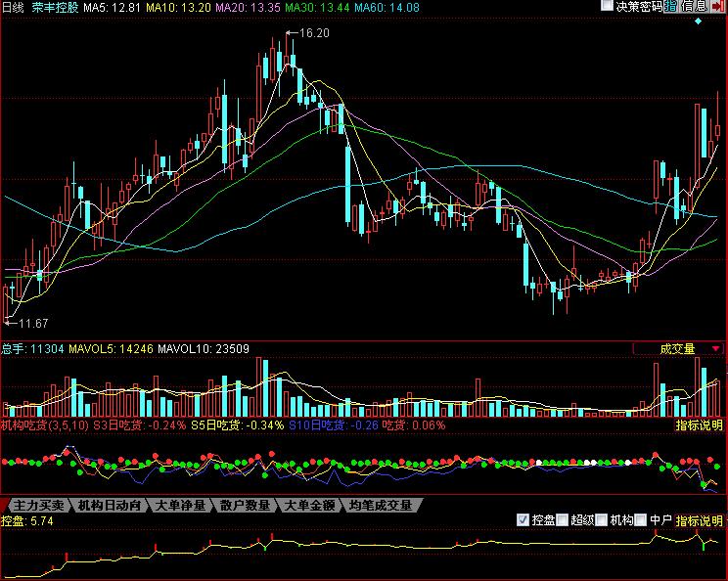728x581 pixels.
Task: Open the 成交量 indicator dropdown
Action: 677,347
